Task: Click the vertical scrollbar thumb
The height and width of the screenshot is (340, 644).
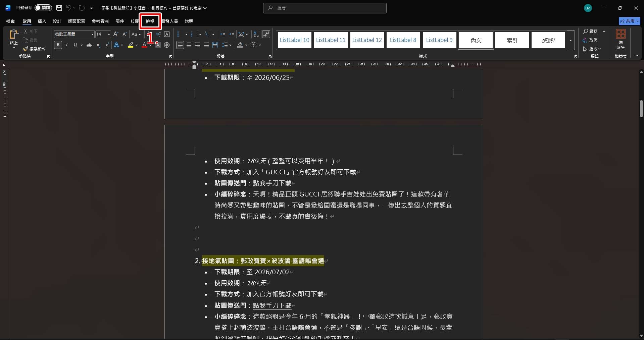Action: (x=641, y=109)
